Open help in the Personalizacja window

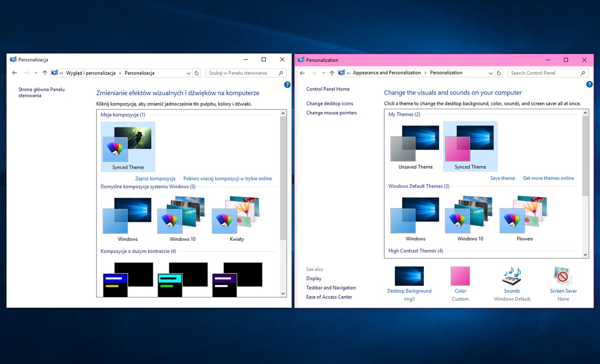click(287, 85)
